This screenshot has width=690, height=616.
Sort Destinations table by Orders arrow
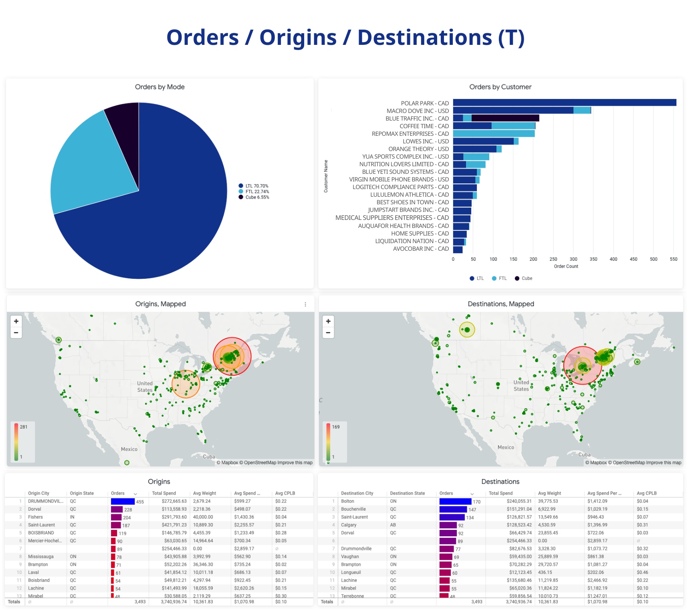472,494
